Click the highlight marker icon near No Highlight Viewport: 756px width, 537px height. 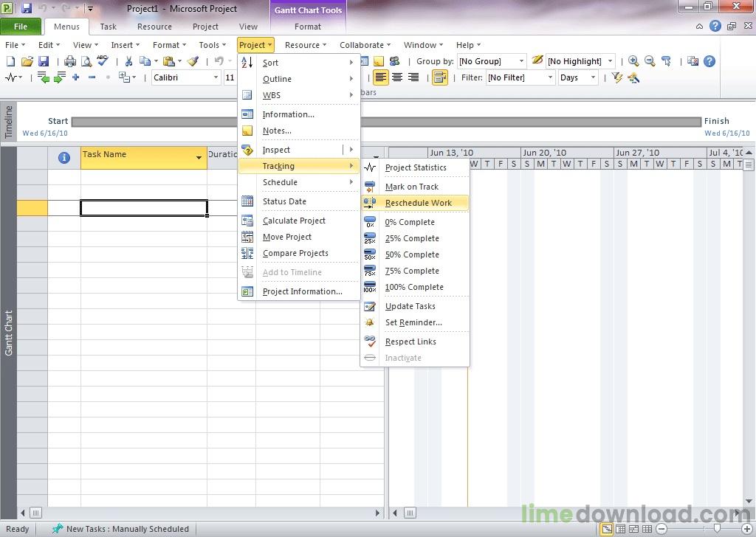coord(537,60)
